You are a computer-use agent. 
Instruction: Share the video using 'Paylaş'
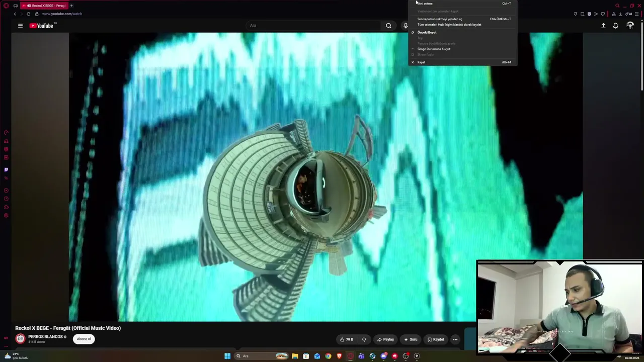click(385, 339)
